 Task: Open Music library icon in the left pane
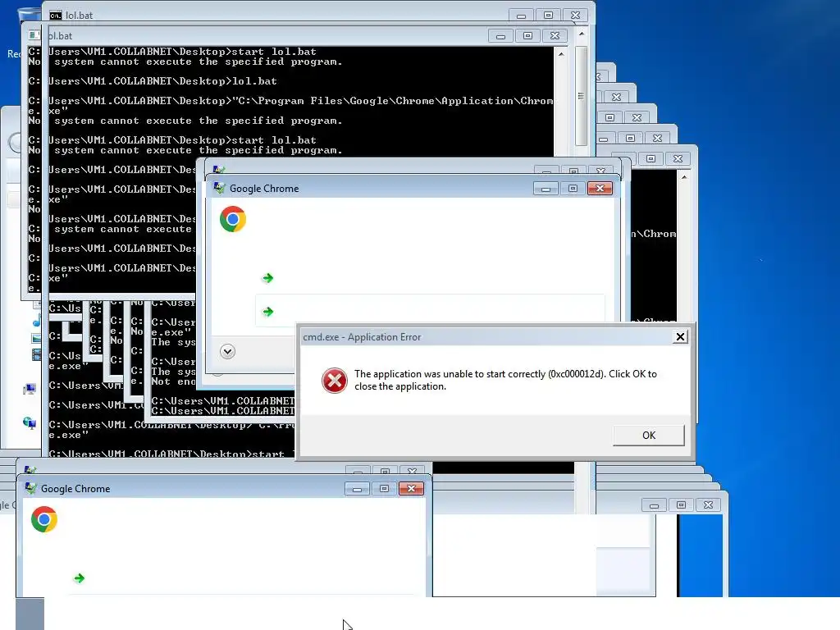coord(36,321)
